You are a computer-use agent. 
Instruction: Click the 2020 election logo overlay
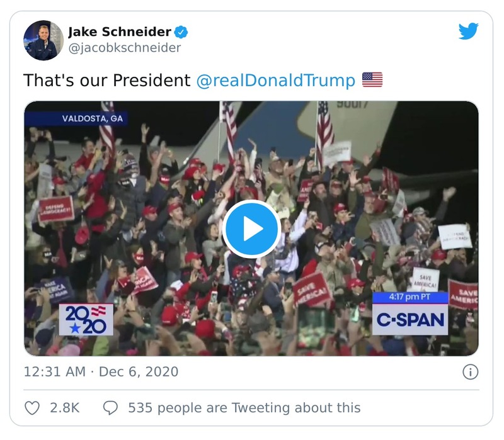coord(86,320)
